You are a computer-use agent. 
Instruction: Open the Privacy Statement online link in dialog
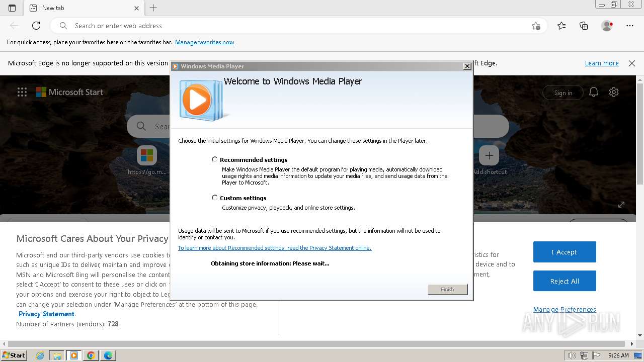pyautogui.click(x=275, y=248)
